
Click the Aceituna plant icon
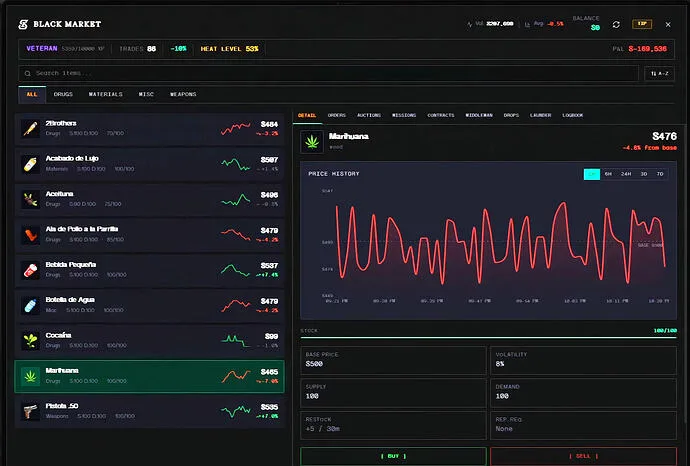[30, 199]
